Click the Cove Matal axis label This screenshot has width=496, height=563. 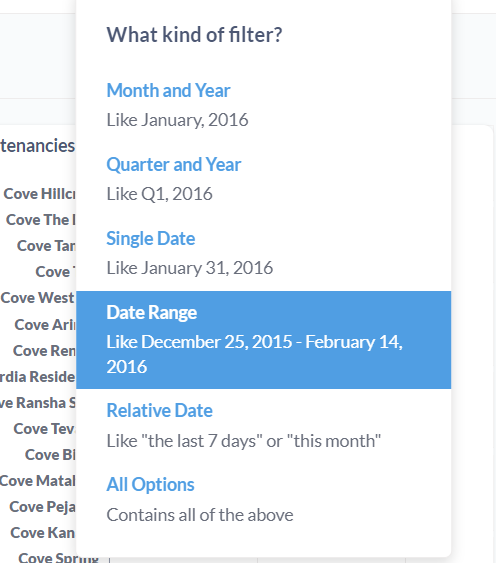37,481
